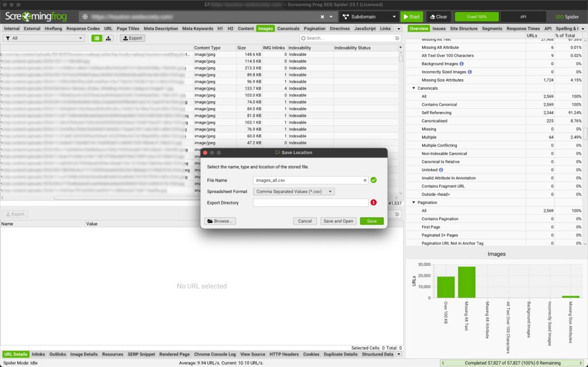Switch to the list view icon
Screen dimensions: 588x367
96,38
